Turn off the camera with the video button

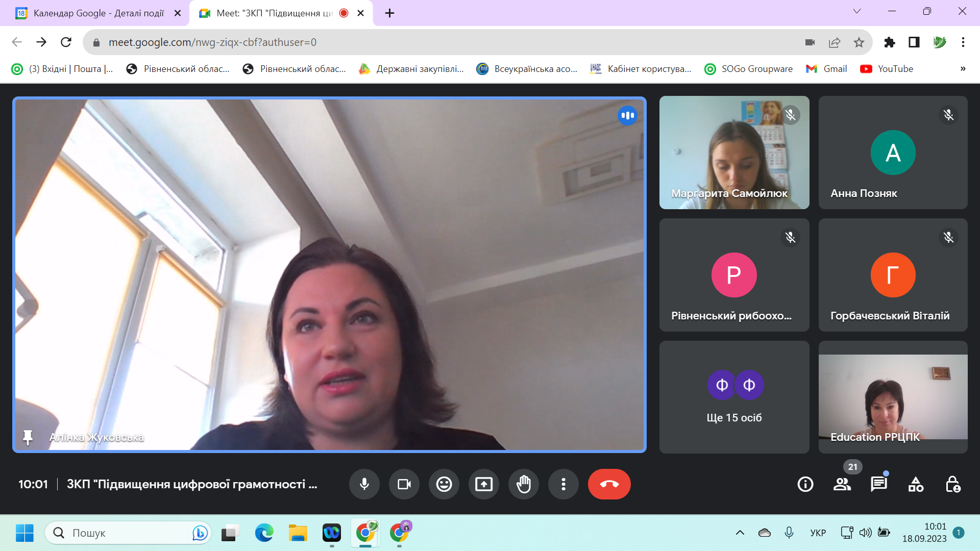[404, 484]
